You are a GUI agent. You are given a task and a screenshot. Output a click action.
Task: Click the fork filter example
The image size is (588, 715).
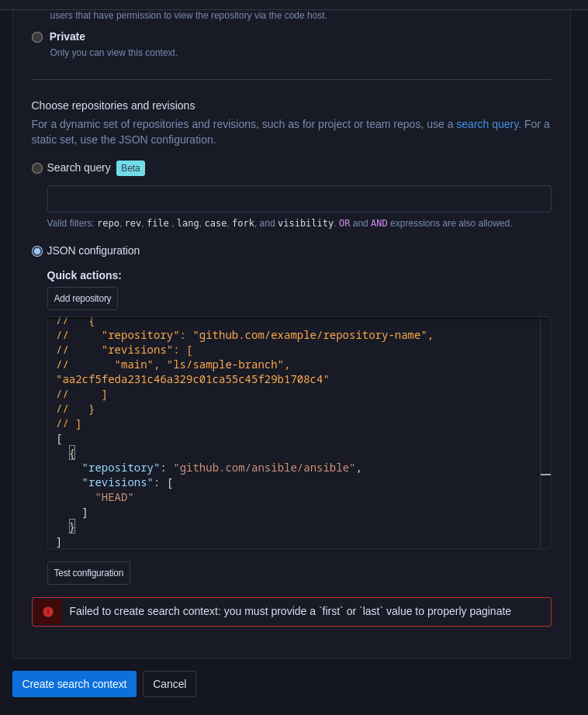[244, 223]
